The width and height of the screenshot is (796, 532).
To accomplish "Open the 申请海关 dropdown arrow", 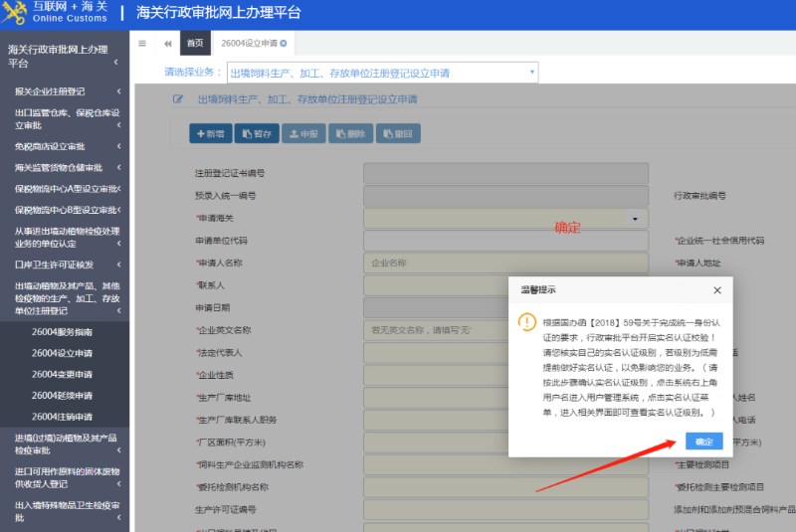I will [x=635, y=218].
